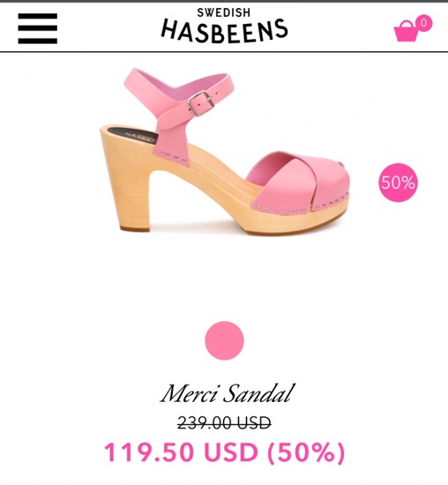Click the (50%) text beside sale price
The image size is (448, 485).
coord(306,452)
